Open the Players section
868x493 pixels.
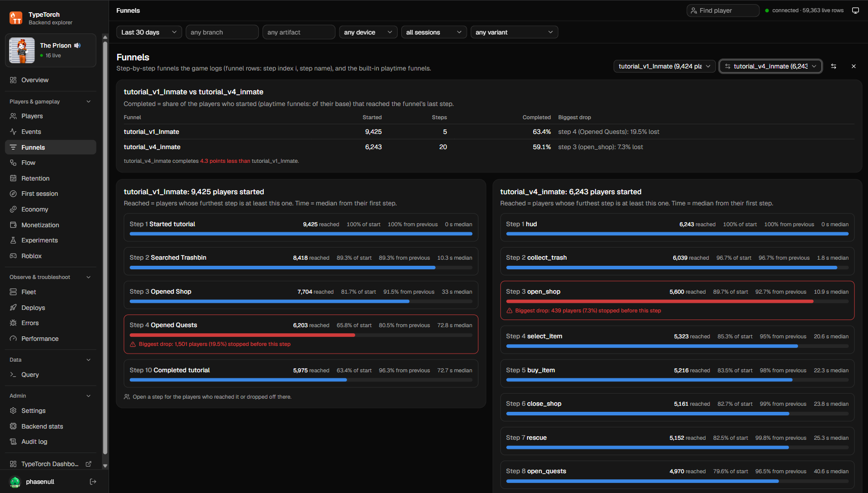[x=51, y=116]
